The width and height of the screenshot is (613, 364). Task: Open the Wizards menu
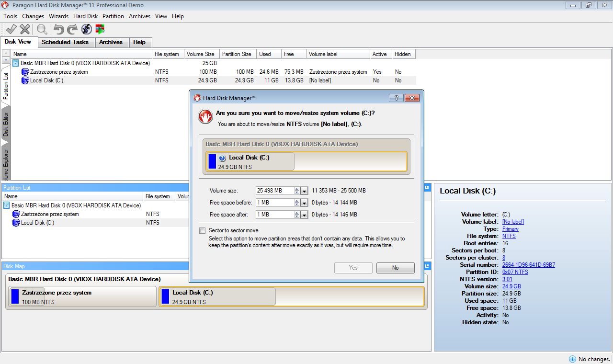58,16
